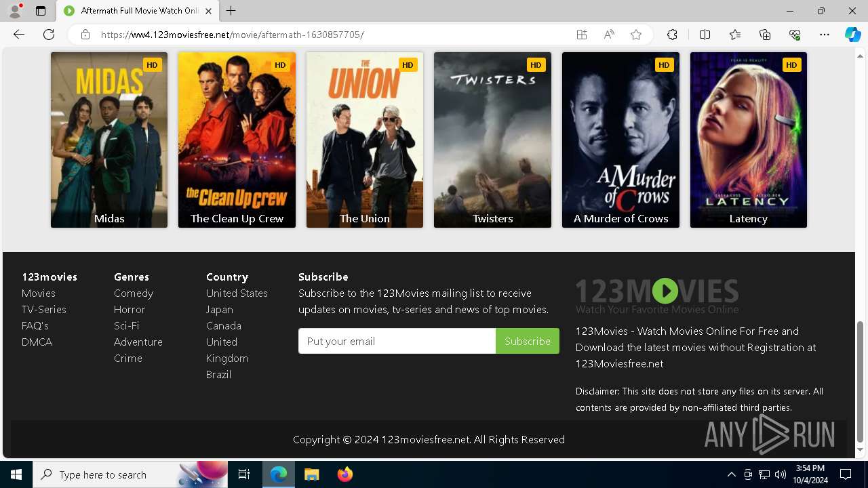Click the Put your email field
Viewport: 868px width, 488px height.
(397, 341)
